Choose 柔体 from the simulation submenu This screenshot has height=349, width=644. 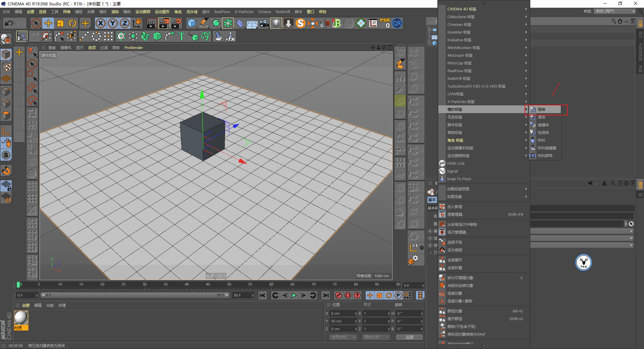click(545, 117)
